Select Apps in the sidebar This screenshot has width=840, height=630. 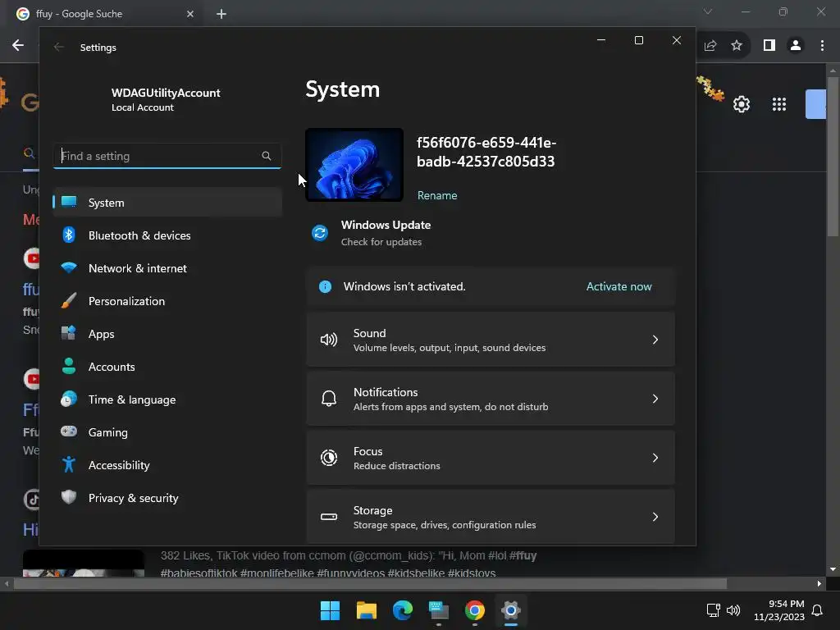[167, 334]
